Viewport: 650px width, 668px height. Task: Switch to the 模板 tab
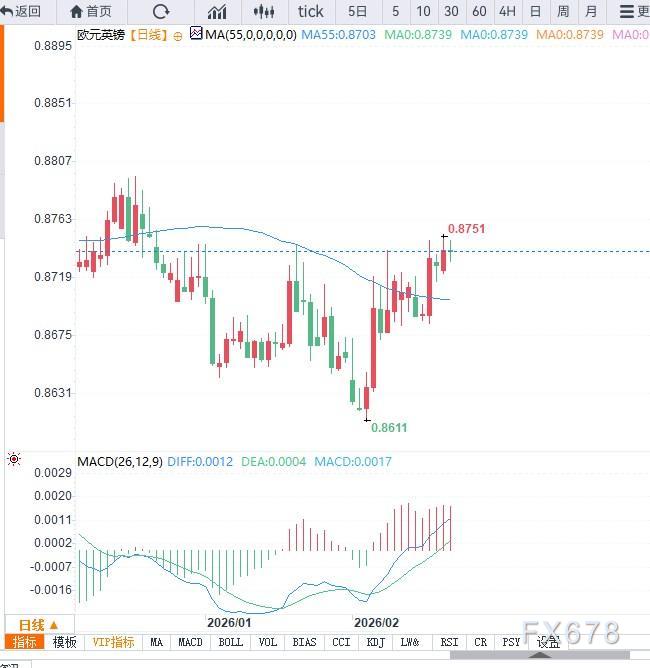64,642
